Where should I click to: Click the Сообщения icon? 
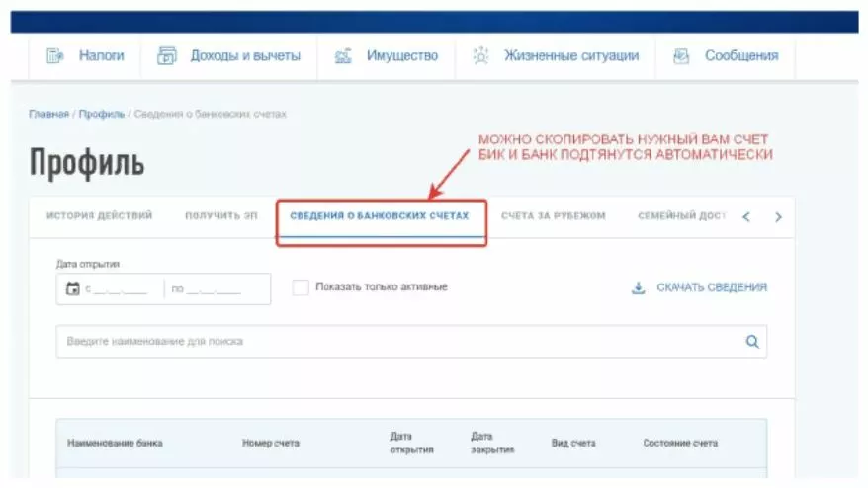pos(681,56)
